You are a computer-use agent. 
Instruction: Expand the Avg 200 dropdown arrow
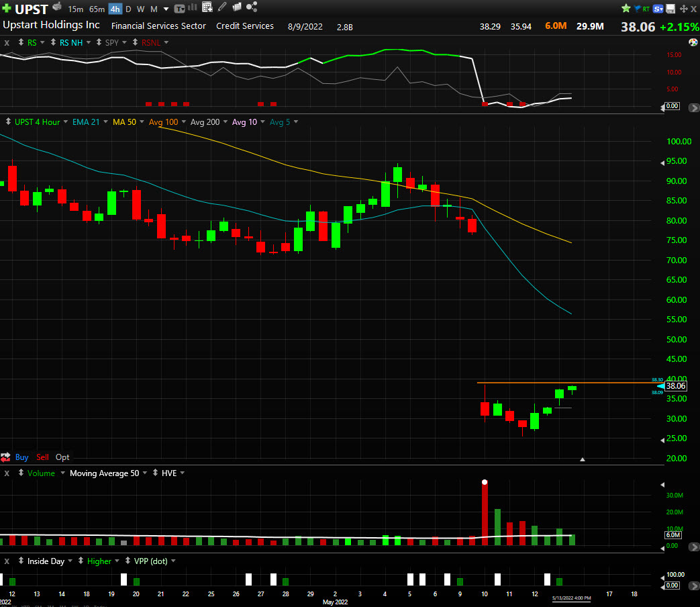(225, 122)
